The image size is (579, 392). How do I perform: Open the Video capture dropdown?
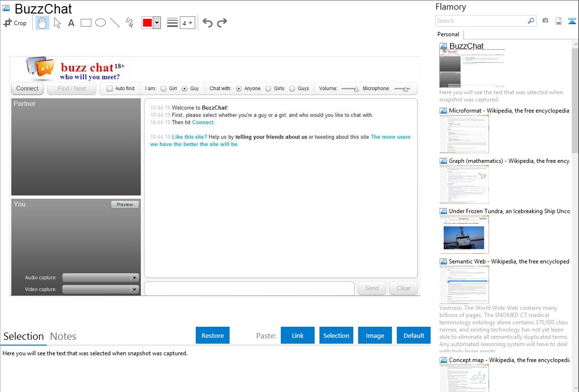pyautogui.click(x=101, y=290)
